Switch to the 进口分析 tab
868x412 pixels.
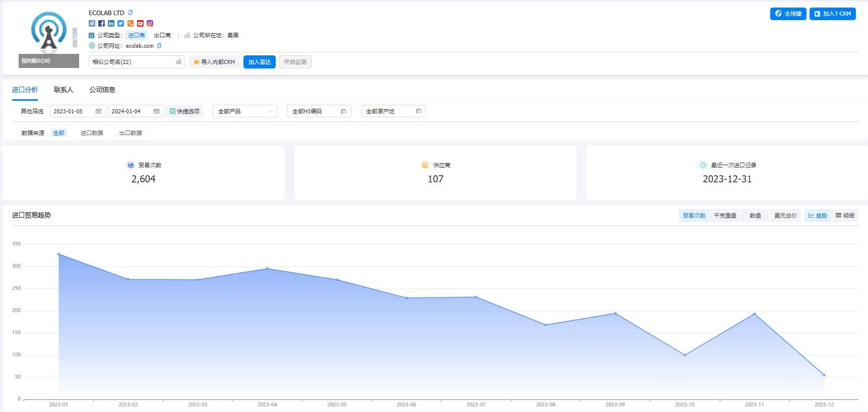[x=25, y=90]
